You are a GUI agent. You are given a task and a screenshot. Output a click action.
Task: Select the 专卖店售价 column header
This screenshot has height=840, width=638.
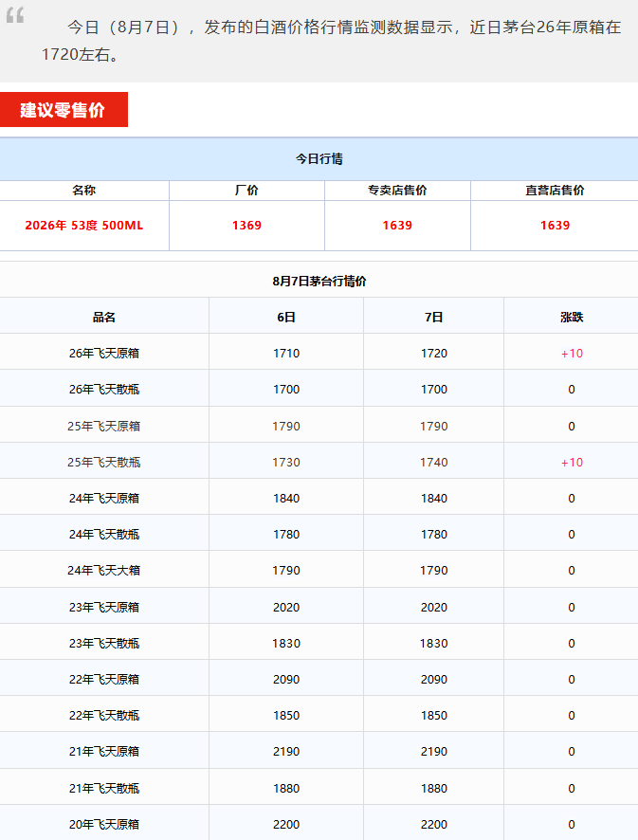click(x=397, y=191)
